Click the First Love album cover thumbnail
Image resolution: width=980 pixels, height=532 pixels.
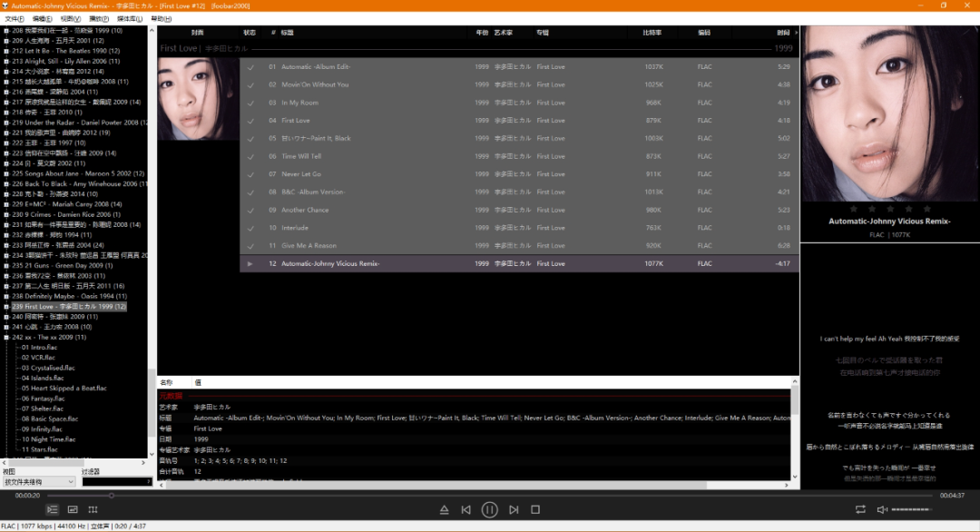[198, 99]
